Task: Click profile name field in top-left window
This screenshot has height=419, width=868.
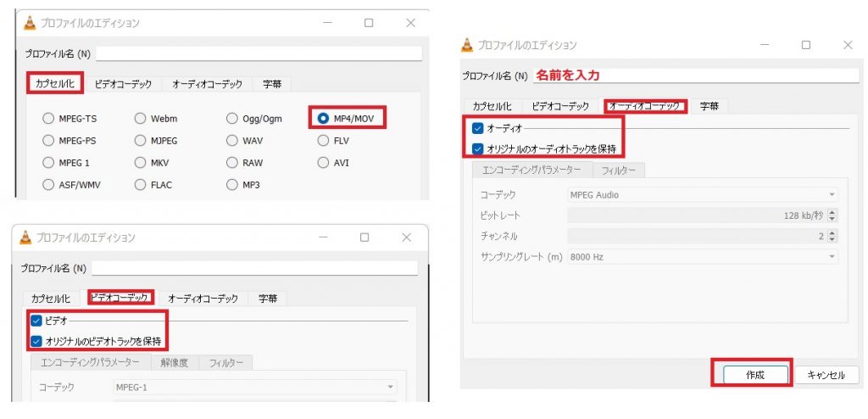Action: [259, 53]
